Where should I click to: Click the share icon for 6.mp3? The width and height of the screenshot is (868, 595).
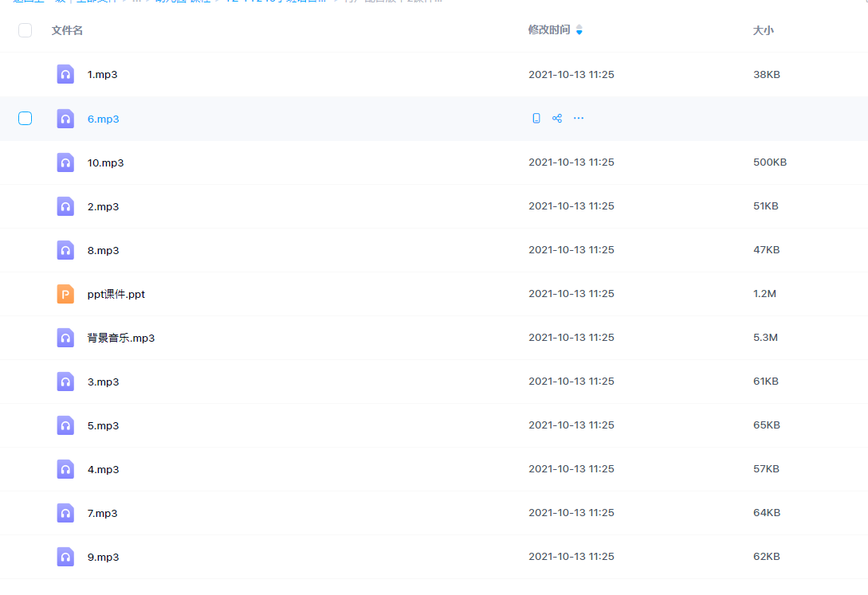pos(557,119)
